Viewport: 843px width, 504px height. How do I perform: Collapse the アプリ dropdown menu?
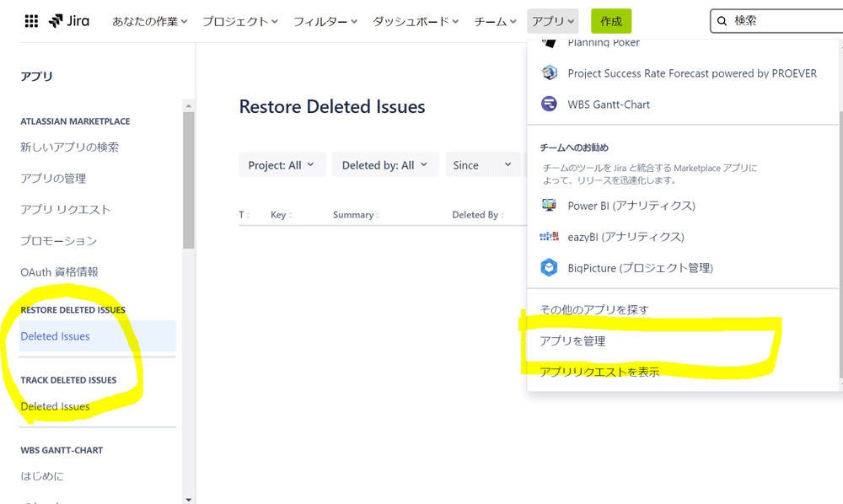(x=553, y=22)
